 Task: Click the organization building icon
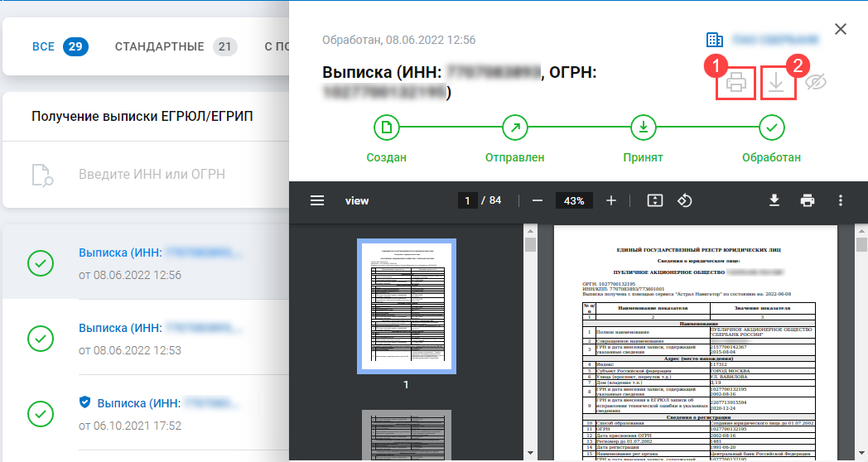click(x=714, y=40)
